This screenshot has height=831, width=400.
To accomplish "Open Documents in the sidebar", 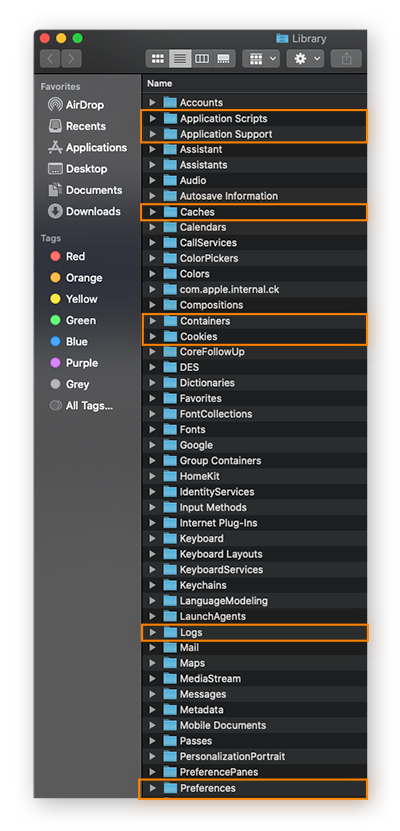I will coord(85,190).
